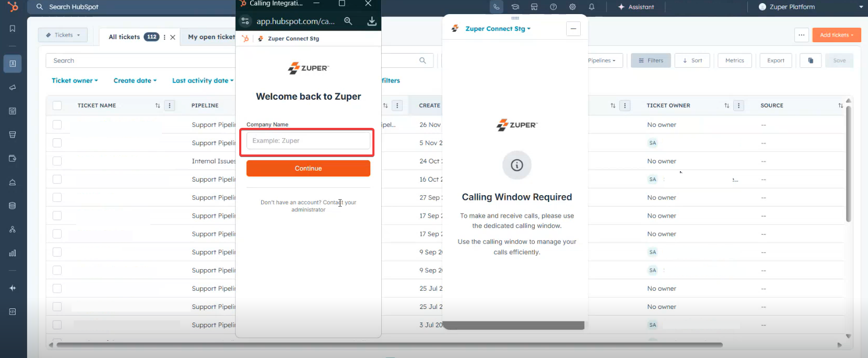Screen dimensions: 868x358
Task: Open the HubSpot Academy graduation cap icon
Action: pos(515,7)
